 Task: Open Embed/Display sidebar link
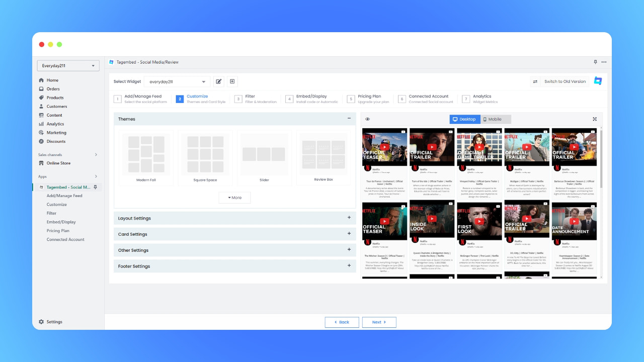tap(61, 222)
